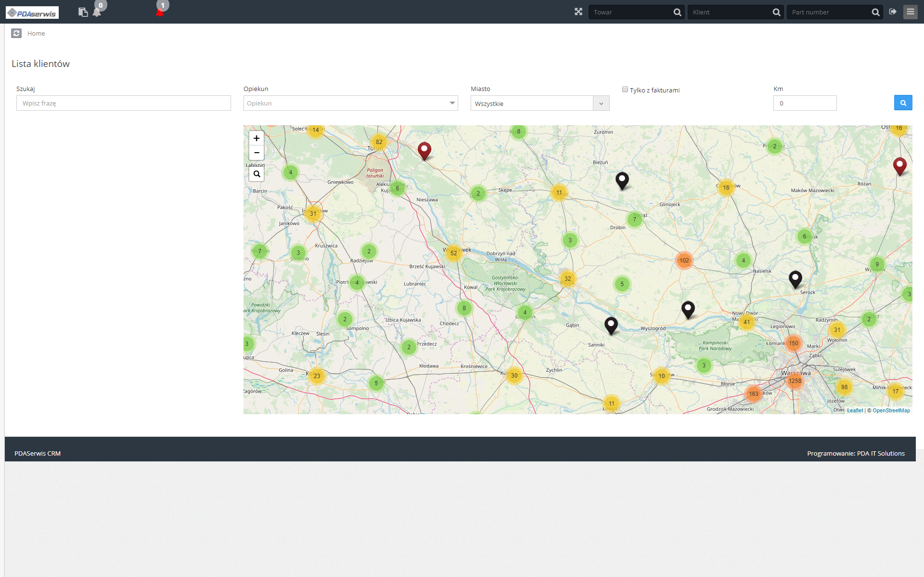Click the logout arrow icon

pyautogui.click(x=893, y=12)
